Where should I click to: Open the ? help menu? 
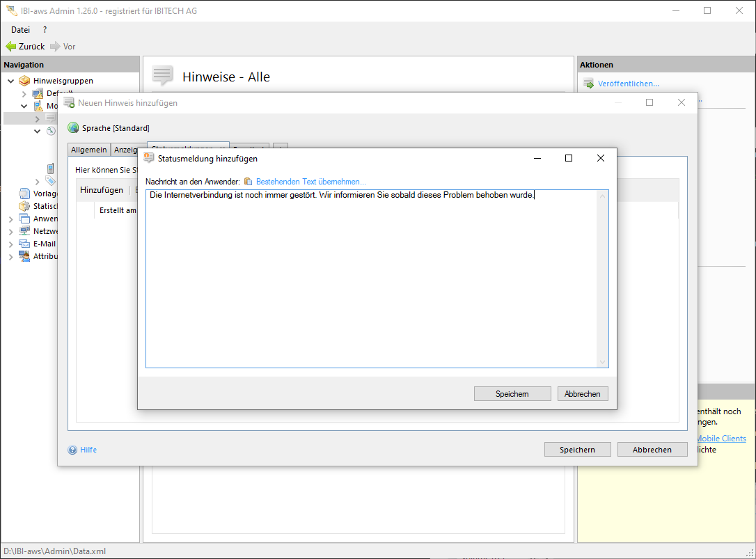[x=45, y=30]
